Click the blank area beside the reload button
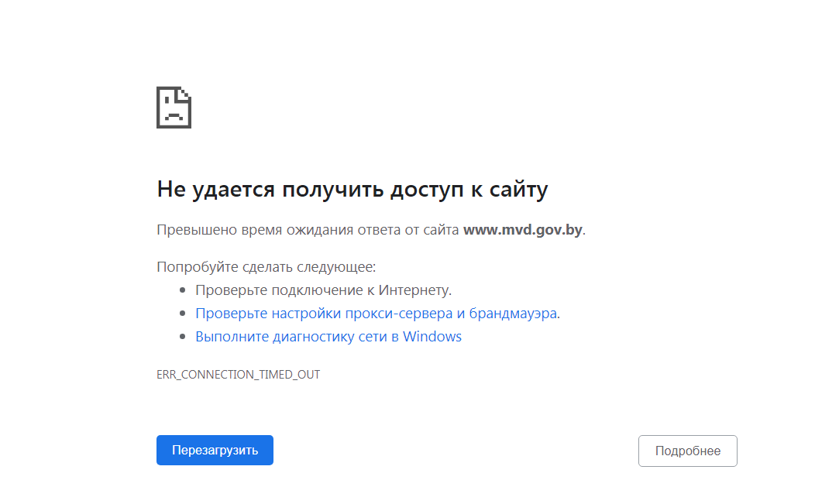The height and width of the screenshot is (504, 815). [x=426, y=450]
